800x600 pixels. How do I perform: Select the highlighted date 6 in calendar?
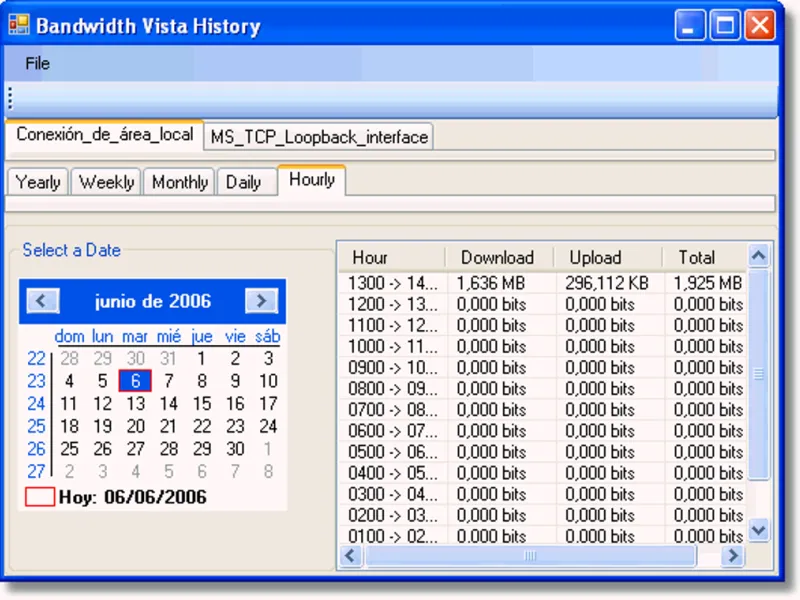(x=135, y=381)
